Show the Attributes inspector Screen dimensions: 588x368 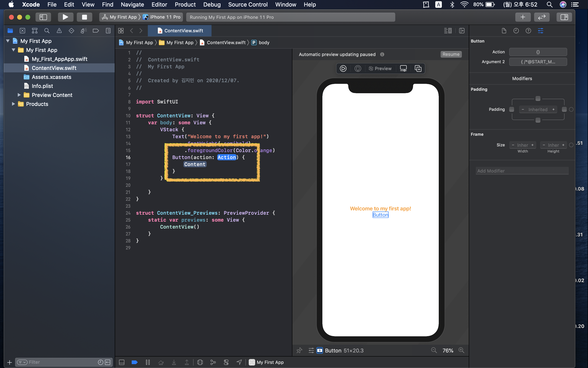click(x=541, y=31)
